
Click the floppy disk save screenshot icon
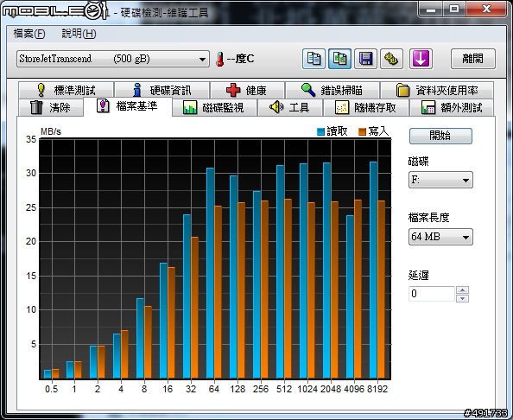coord(365,59)
